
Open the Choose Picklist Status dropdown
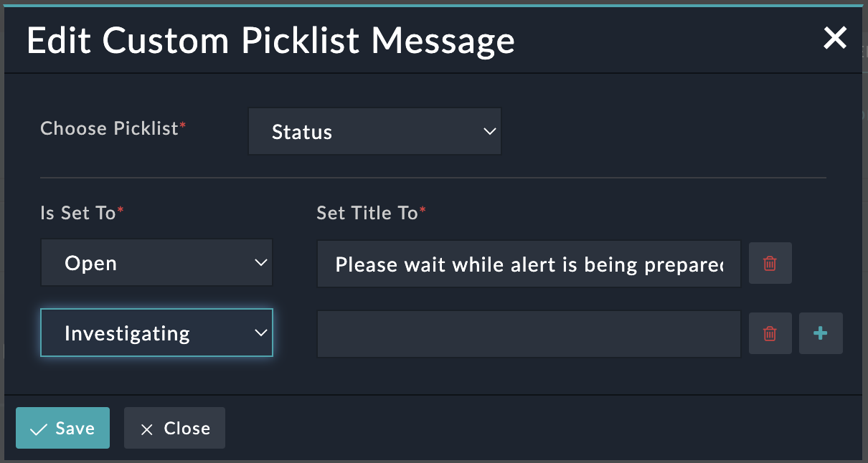(x=374, y=132)
